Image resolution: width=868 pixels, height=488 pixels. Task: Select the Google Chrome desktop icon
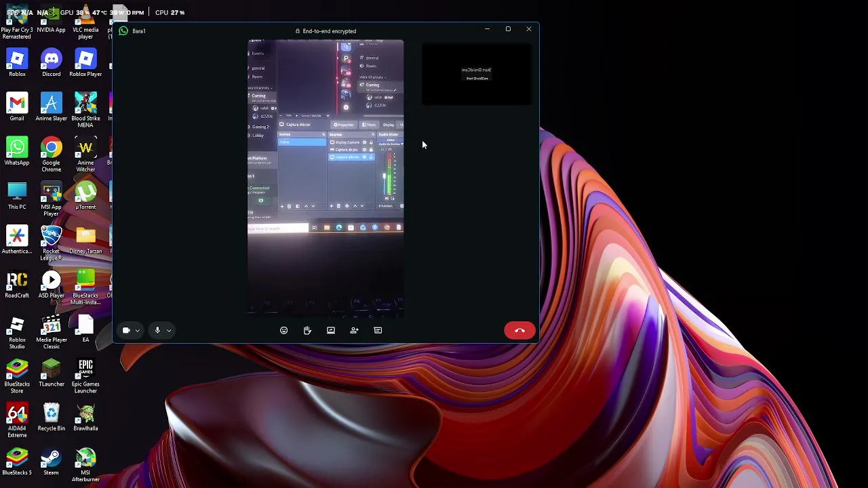[x=51, y=155]
